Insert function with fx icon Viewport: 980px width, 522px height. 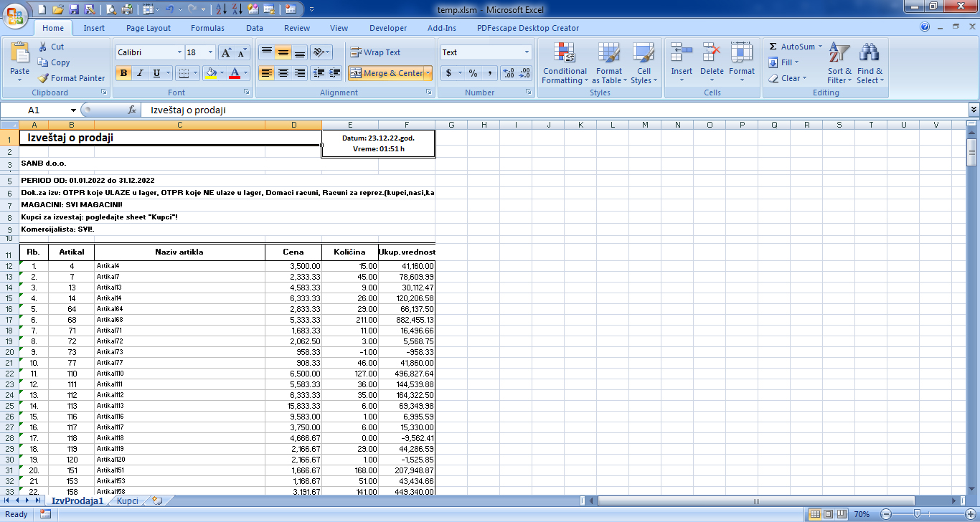132,110
